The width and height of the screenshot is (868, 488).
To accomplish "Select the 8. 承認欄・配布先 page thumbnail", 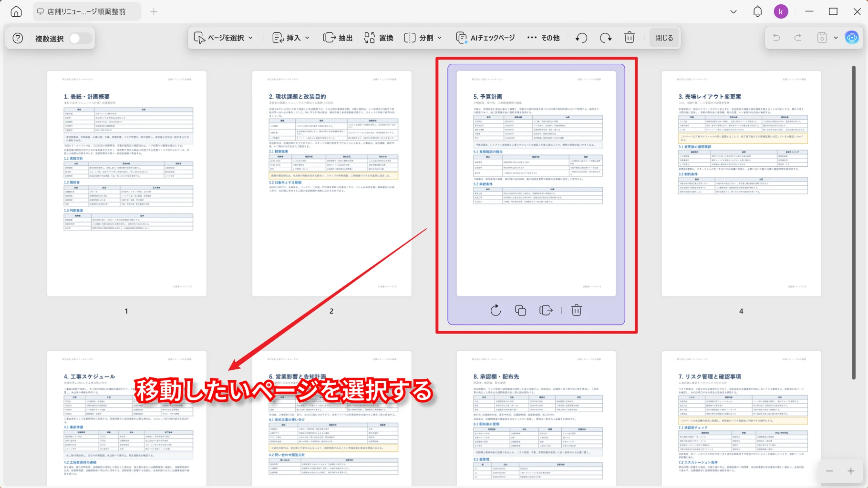I will (x=536, y=418).
